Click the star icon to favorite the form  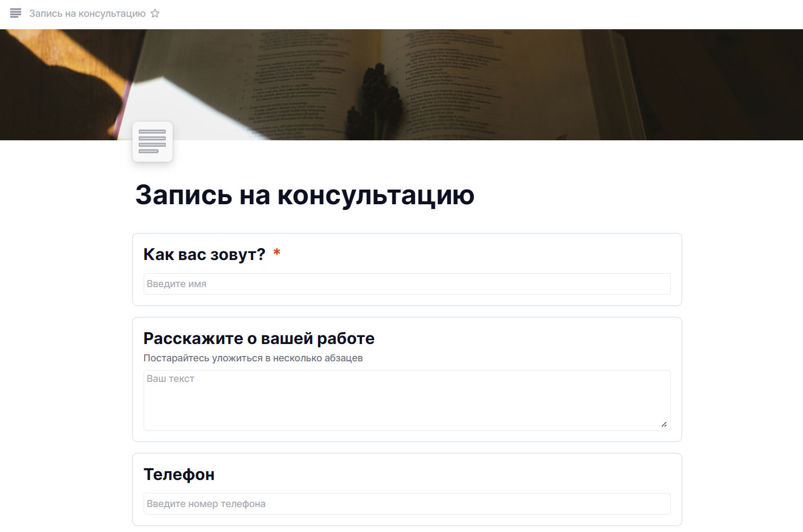tap(155, 14)
